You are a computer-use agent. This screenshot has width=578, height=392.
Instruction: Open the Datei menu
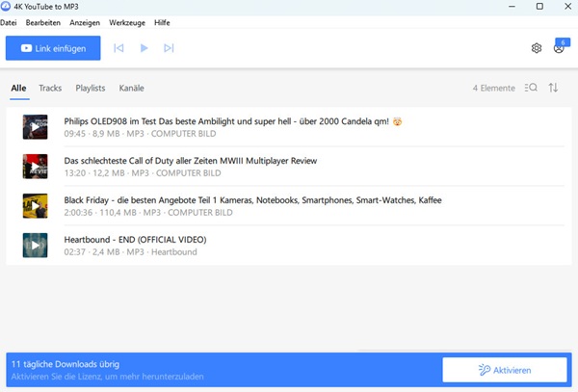tap(9, 22)
